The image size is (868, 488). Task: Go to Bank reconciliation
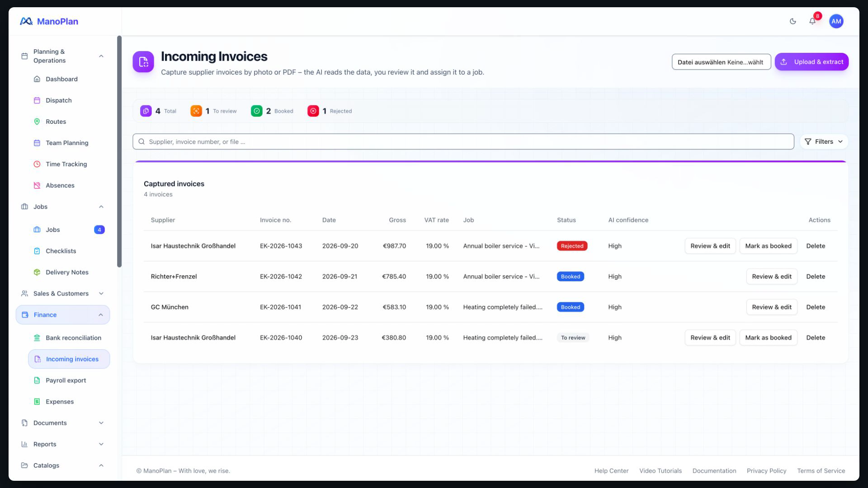(69, 338)
